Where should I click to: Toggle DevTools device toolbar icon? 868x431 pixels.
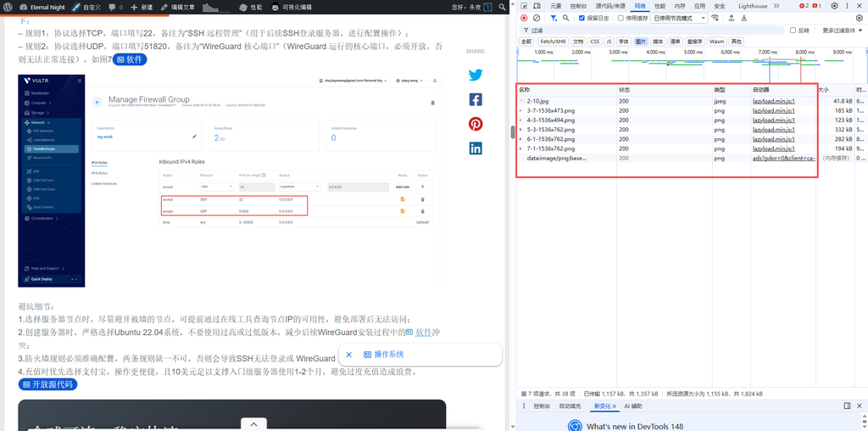pos(537,6)
